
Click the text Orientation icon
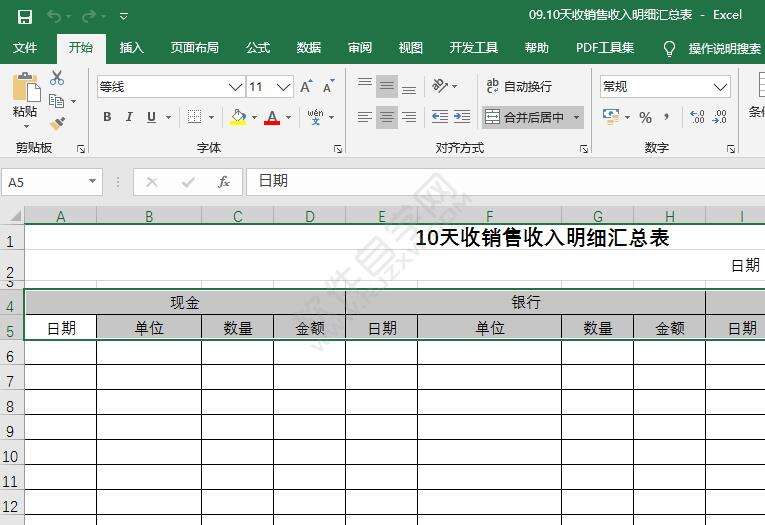440,86
